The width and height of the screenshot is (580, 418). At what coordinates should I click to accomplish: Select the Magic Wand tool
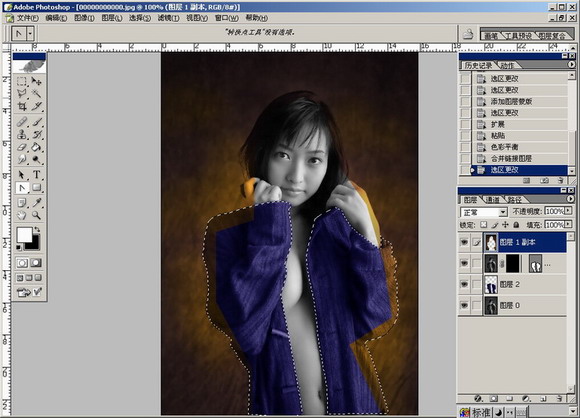(36, 93)
